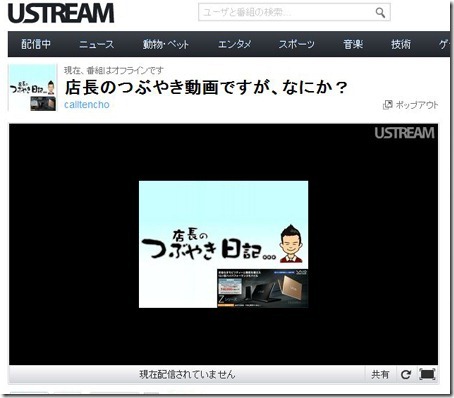The height and width of the screenshot is (398, 454).
Task: Click the channel title 店長のつぶやき動画ですが、なにか？
Action: [206, 87]
